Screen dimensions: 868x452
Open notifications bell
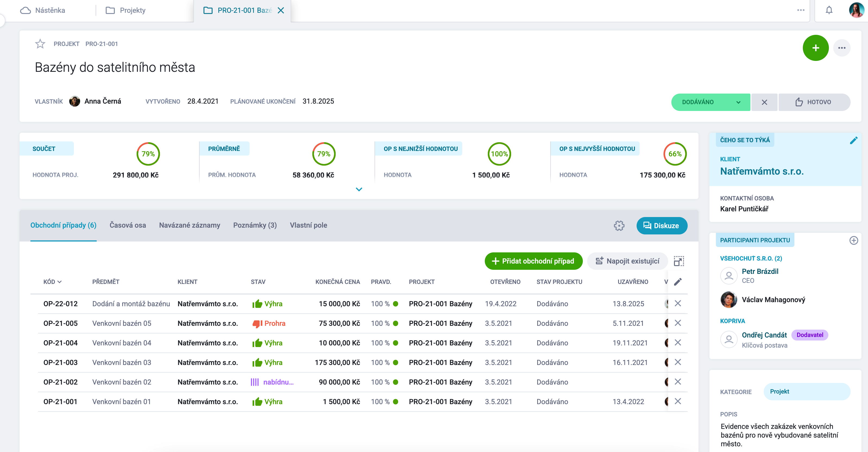pos(829,10)
